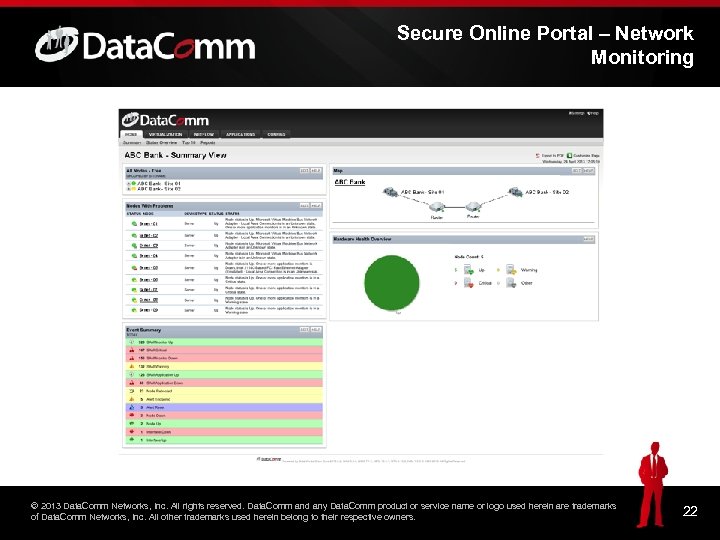Open the Configs tab
Image resolution: width=720 pixels, height=540 pixels.
click(x=276, y=135)
